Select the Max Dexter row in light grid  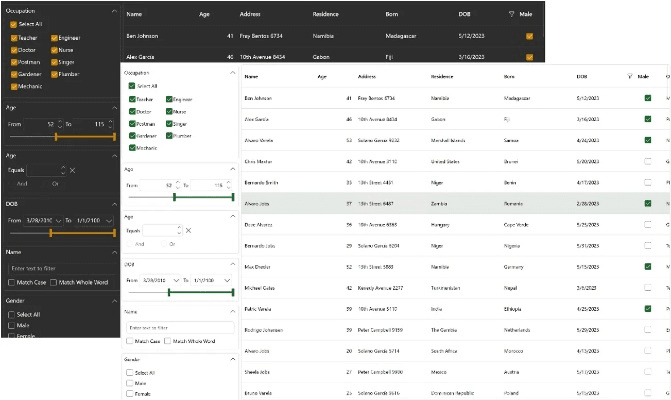[400, 266]
